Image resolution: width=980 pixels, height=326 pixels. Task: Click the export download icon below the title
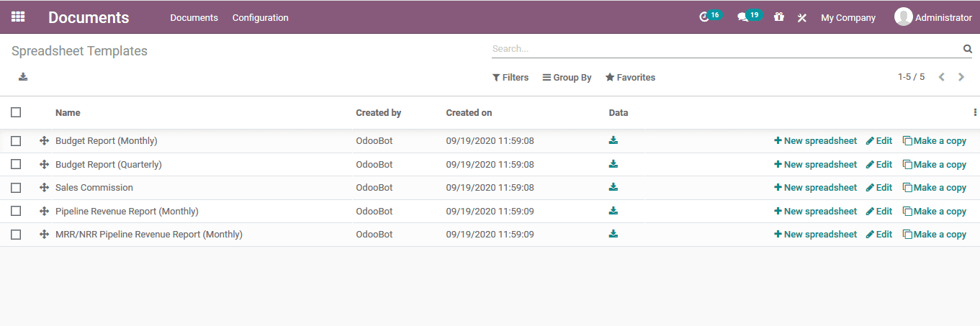(23, 77)
